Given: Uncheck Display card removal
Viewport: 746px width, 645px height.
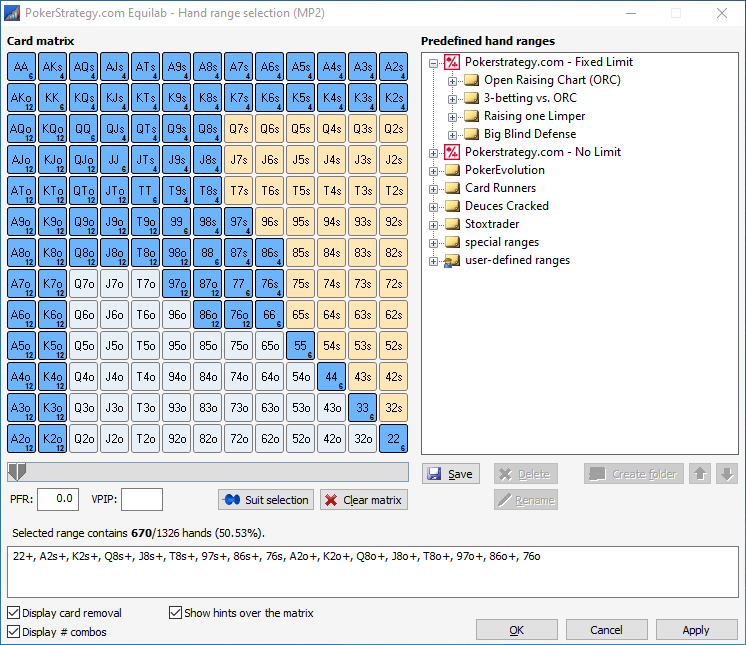Looking at the screenshot, I should tap(14, 613).
